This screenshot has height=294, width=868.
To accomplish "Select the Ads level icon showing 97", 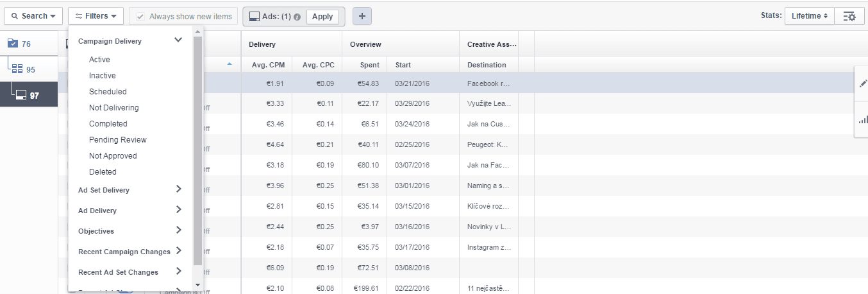I will pyautogui.click(x=21, y=95).
